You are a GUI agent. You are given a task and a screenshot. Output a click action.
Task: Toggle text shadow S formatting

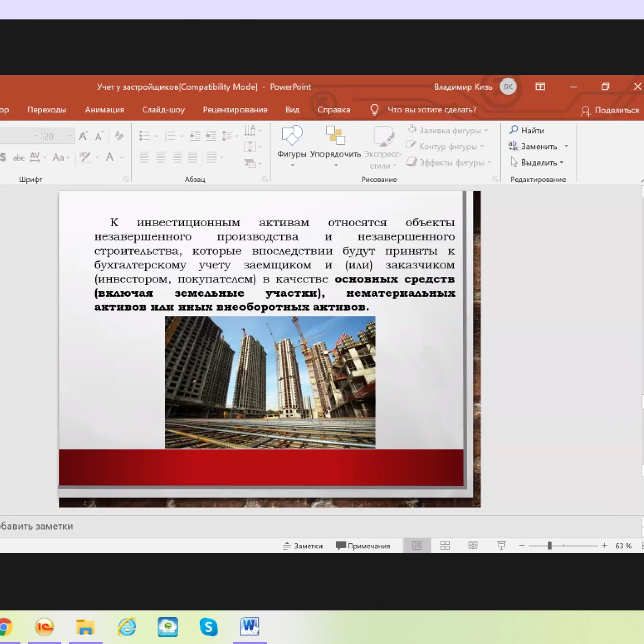(x=4, y=157)
